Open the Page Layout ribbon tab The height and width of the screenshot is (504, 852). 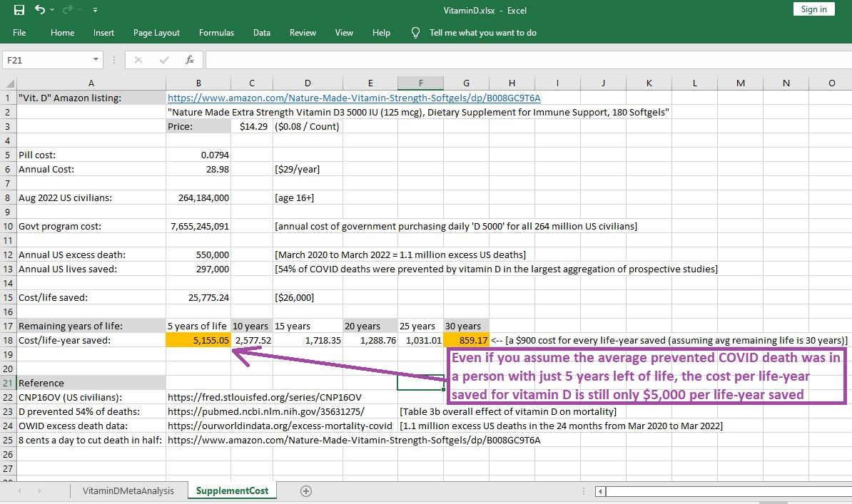(x=156, y=33)
